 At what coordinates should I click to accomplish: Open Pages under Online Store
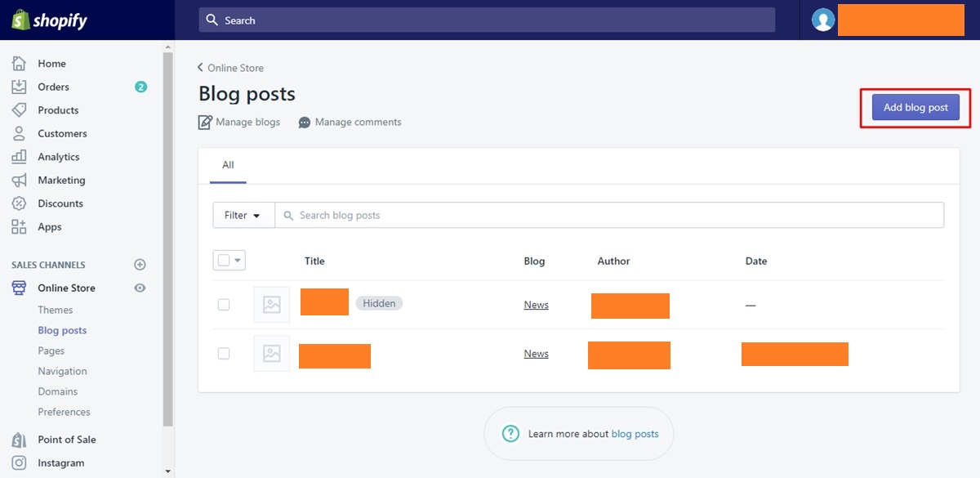point(51,351)
